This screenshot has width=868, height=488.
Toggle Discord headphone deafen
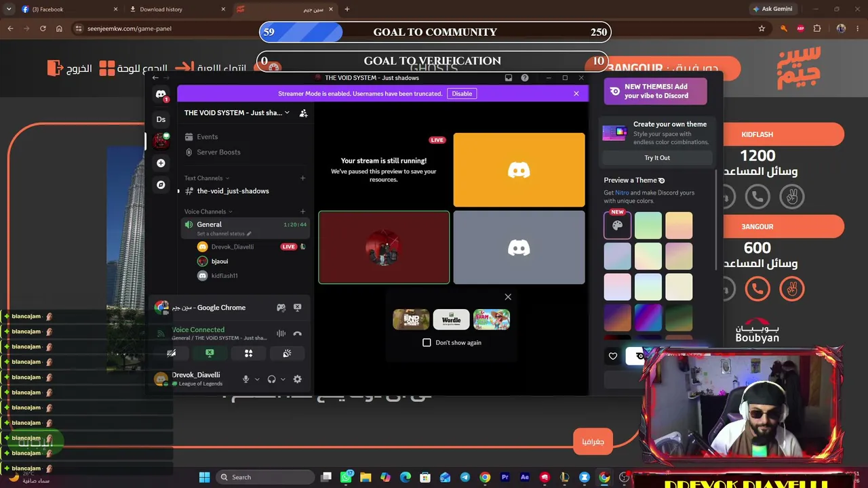272,380
